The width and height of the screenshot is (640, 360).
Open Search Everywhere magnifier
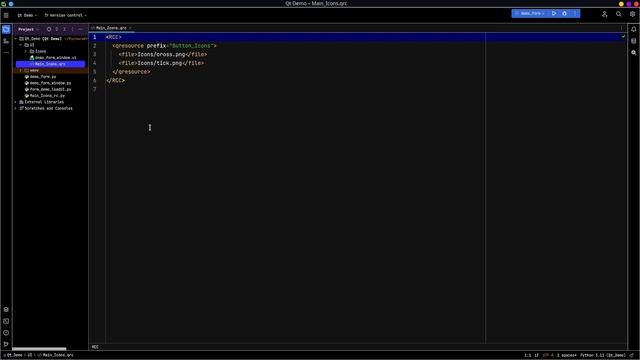tap(619, 14)
